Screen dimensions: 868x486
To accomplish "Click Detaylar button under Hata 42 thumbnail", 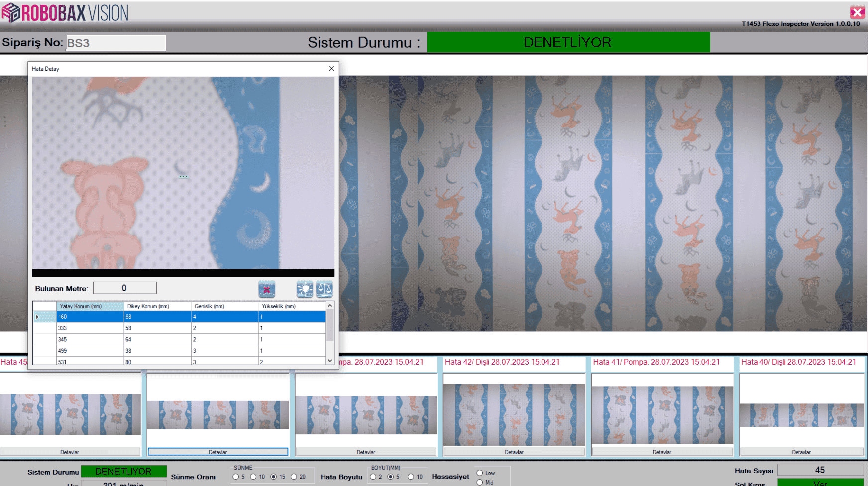I will [514, 452].
